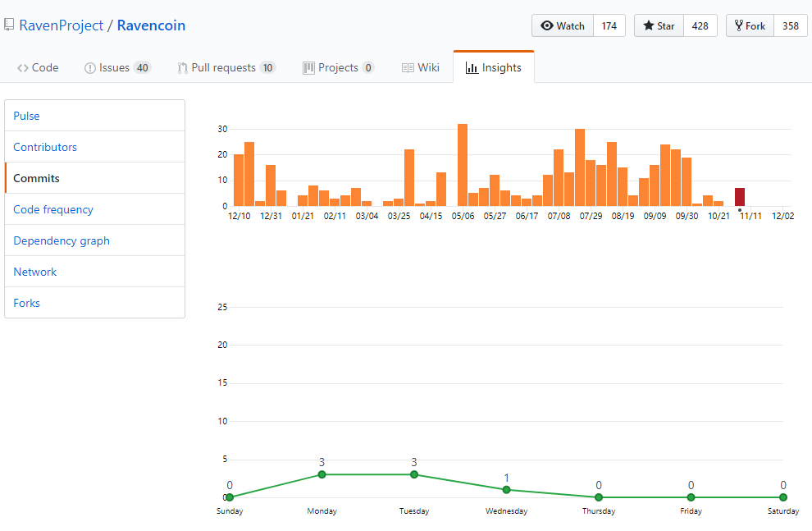Click the 11/11 axis date label
This screenshot has height=531, width=812.
[x=750, y=216]
